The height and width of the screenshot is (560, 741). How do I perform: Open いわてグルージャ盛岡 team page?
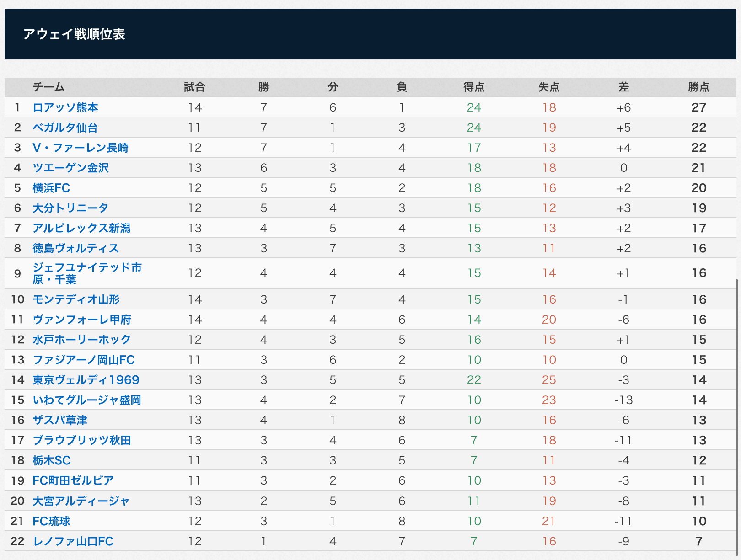click(87, 400)
